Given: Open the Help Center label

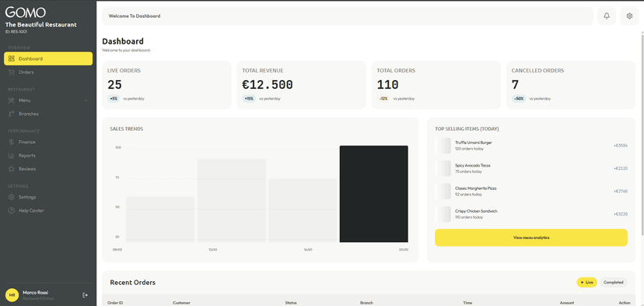Looking at the screenshot, I should click(31, 210).
